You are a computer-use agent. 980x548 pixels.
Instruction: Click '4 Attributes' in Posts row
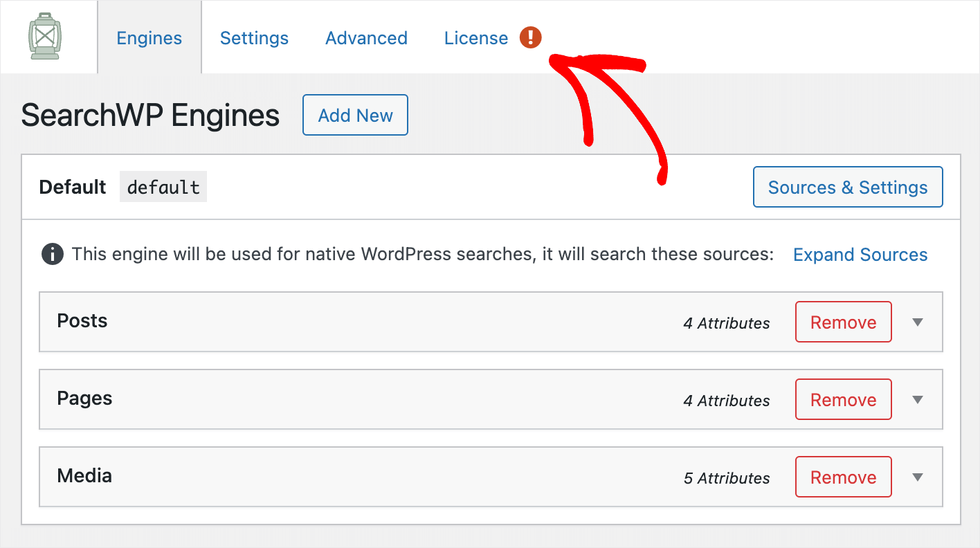(727, 323)
